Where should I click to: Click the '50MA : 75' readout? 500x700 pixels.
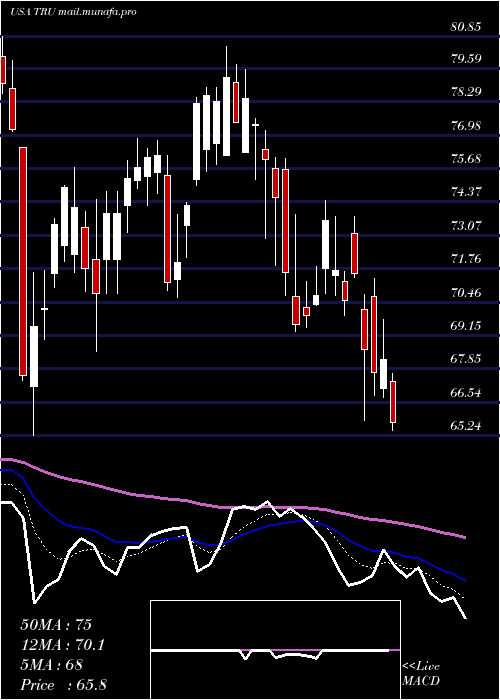56,625
